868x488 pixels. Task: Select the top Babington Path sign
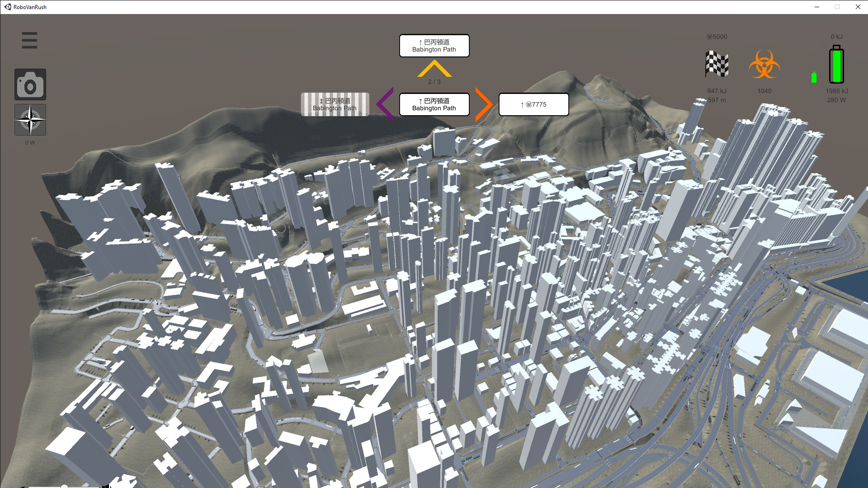(x=434, y=46)
